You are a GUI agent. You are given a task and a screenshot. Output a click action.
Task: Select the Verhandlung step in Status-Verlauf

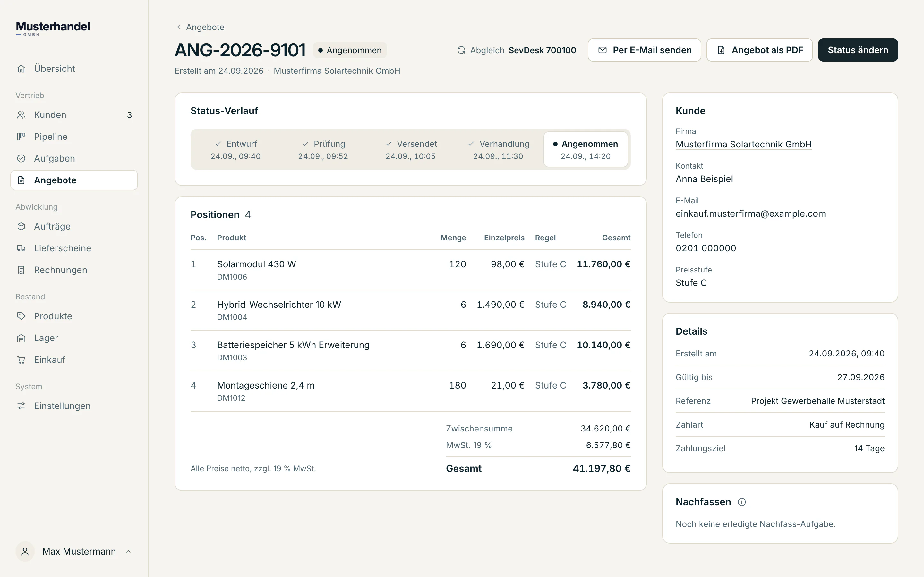(x=498, y=150)
